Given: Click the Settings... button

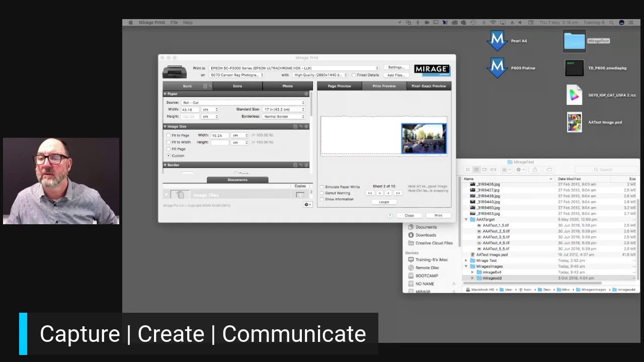Looking at the screenshot, I should click(x=396, y=67).
